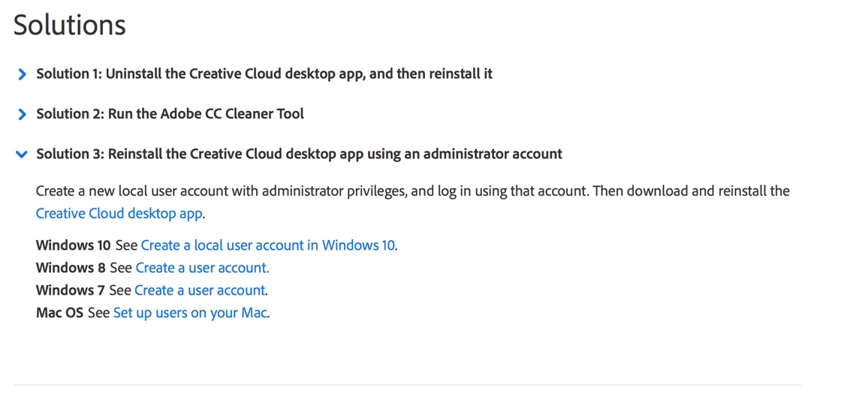This screenshot has width=868, height=408.
Task: Click the word 'See' on the Mac OS line
Action: coord(98,313)
